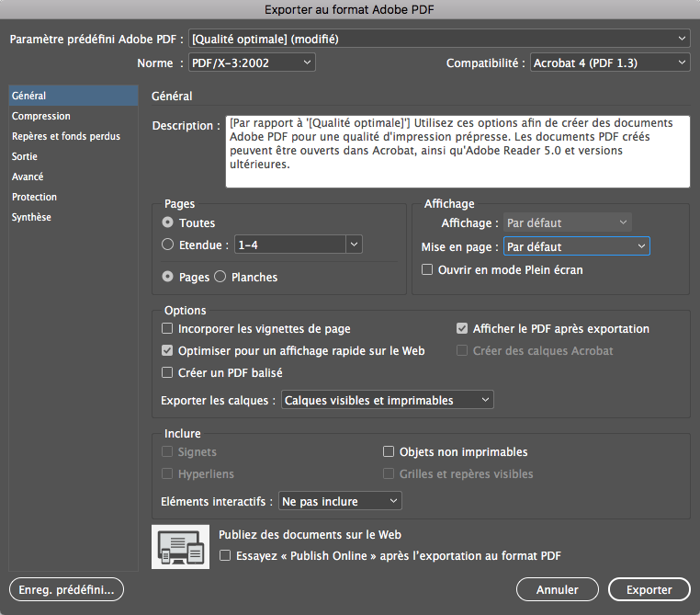Viewport: 700px width, 615px height.
Task: Select the Etendue radio button
Action: [167, 245]
